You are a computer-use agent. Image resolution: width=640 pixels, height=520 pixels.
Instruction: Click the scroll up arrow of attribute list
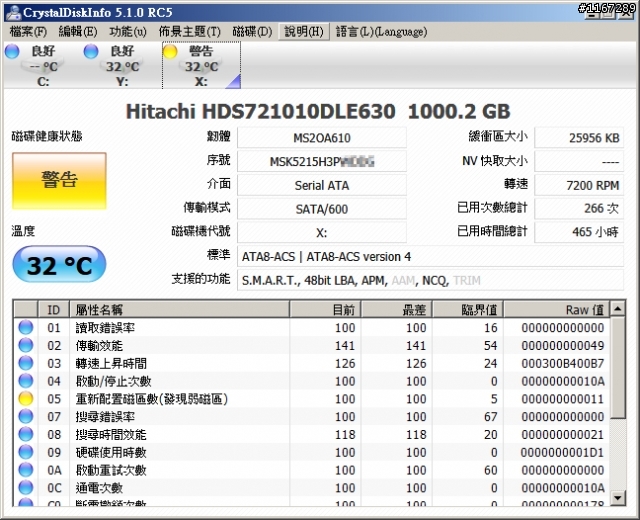618,309
